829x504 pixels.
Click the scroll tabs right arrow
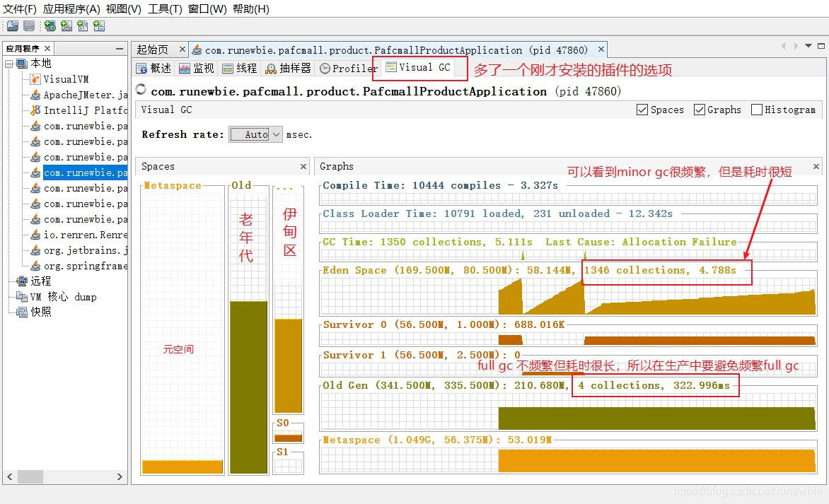(796, 46)
